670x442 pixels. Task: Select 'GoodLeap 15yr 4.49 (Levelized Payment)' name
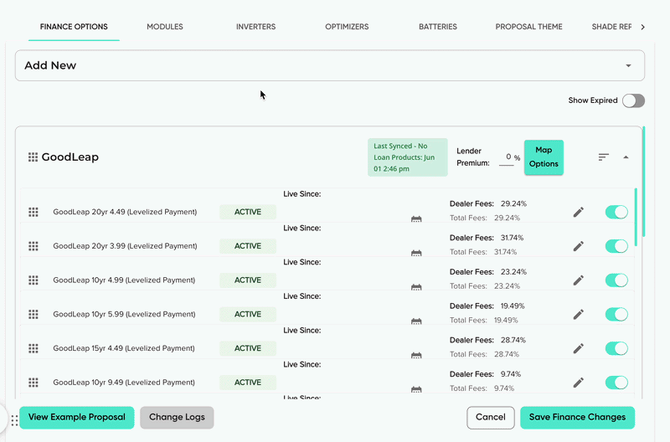(124, 348)
